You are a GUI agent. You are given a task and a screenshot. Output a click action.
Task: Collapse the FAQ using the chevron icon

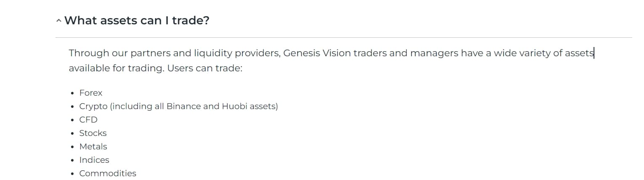tap(58, 21)
